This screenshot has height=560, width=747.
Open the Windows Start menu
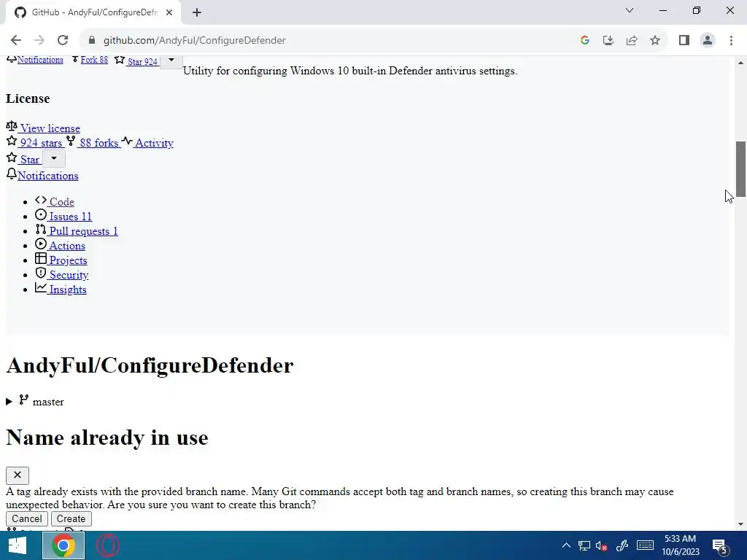click(x=18, y=545)
